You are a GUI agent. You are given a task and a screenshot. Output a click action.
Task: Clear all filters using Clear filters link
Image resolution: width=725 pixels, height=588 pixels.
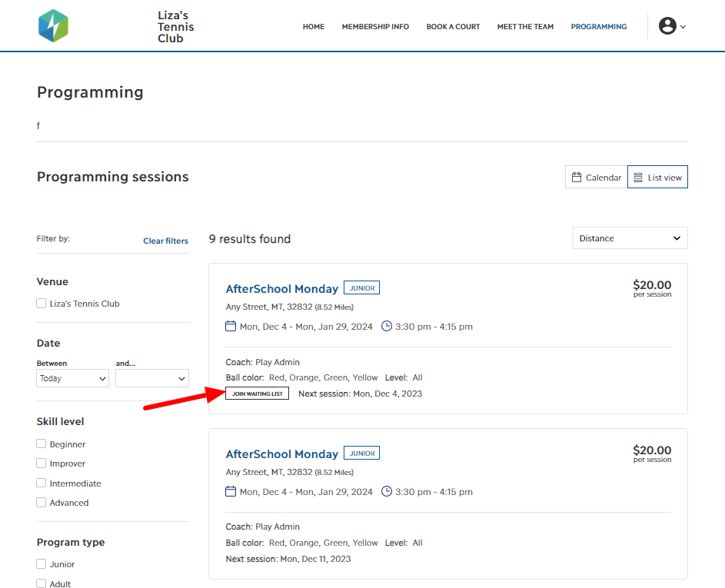(x=165, y=241)
